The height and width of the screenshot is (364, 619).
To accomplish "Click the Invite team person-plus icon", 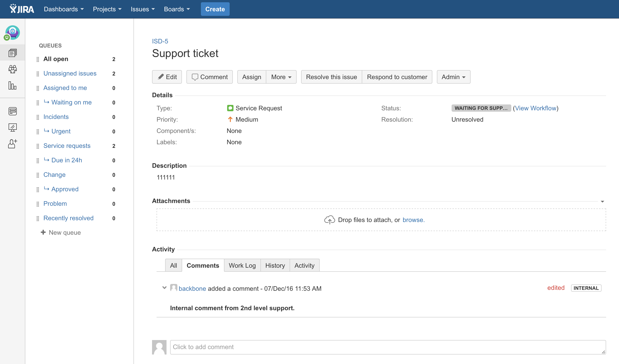I will tap(12, 144).
